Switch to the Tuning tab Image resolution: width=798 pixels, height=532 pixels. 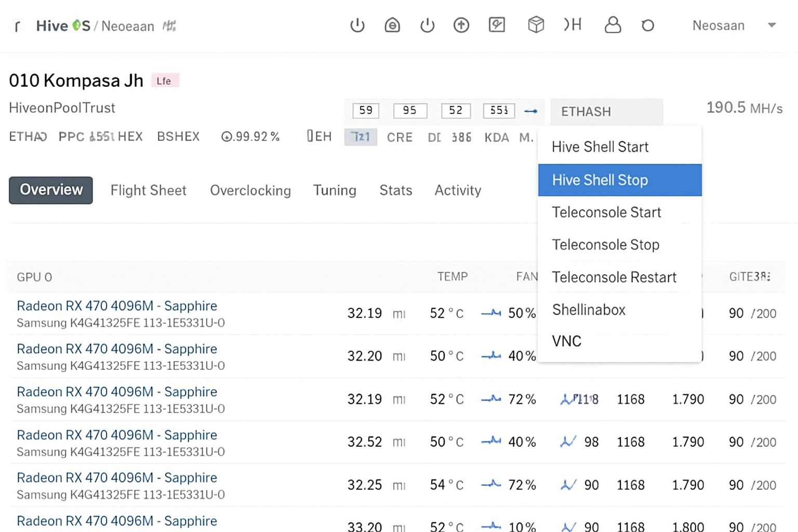click(335, 190)
